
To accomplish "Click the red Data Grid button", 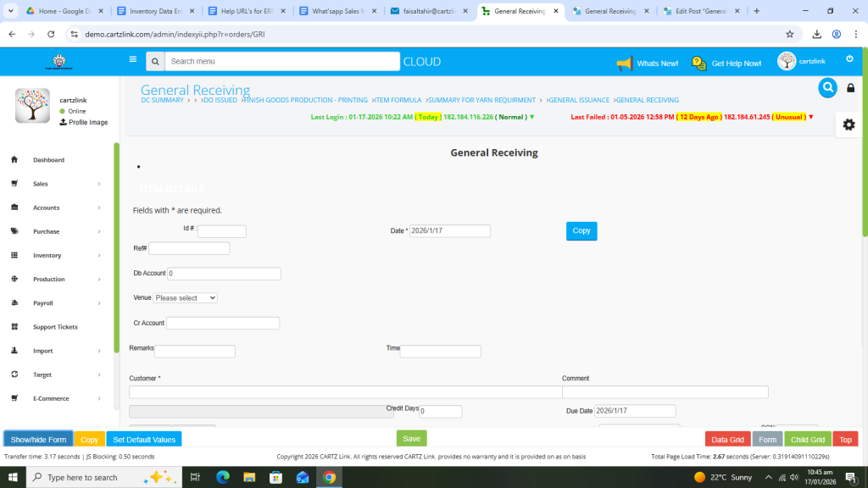I will coord(727,440).
